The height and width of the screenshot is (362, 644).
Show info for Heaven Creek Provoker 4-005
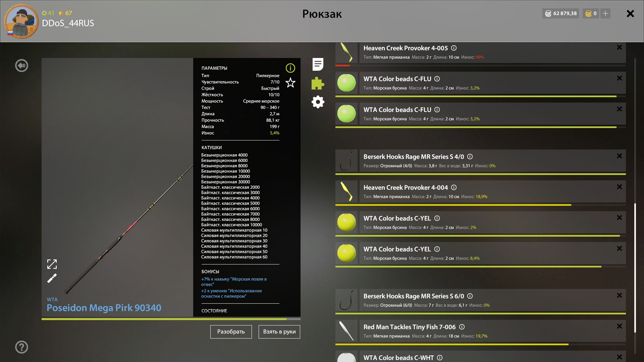(x=454, y=48)
